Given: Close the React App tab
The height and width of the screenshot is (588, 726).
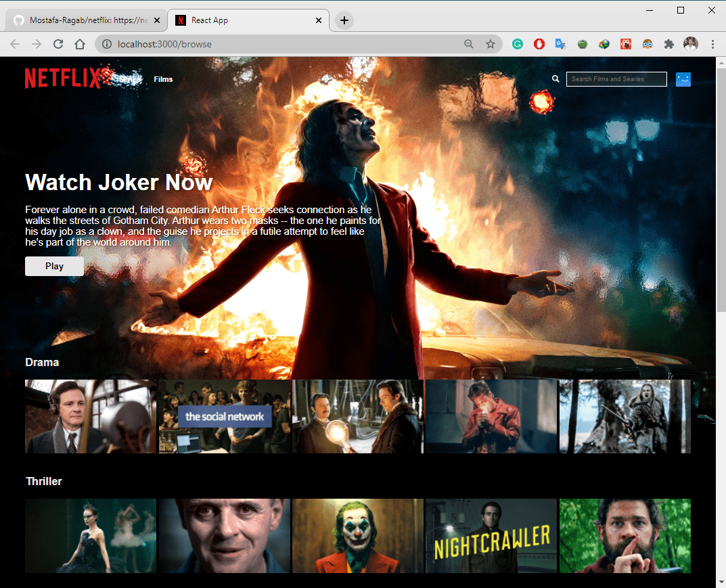Looking at the screenshot, I should [x=319, y=20].
